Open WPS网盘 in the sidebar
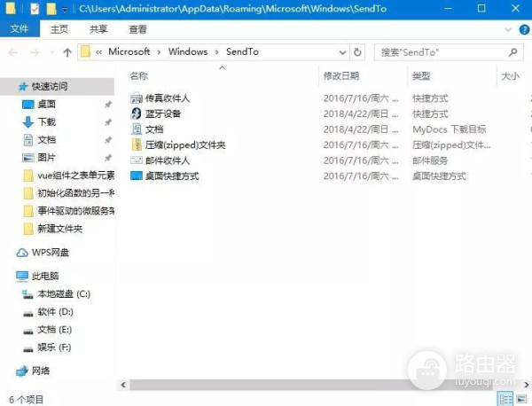This screenshot has height=406, width=532. pyautogui.click(x=51, y=253)
